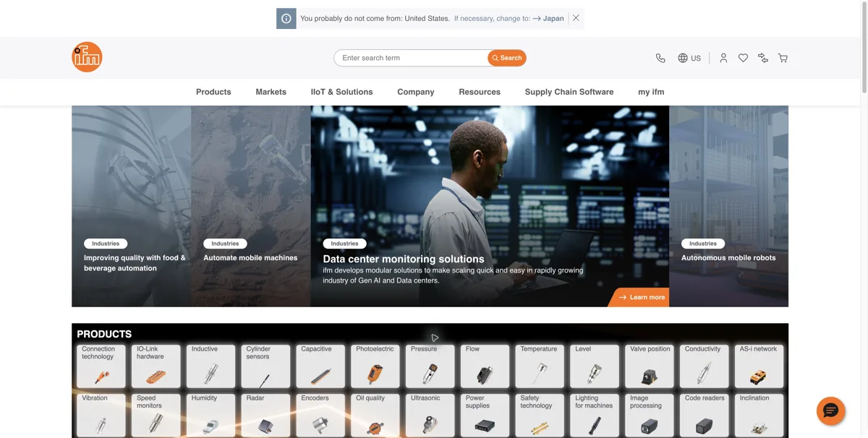Open the my ifm menu
This screenshot has height=438, width=868.
(x=651, y=92)
